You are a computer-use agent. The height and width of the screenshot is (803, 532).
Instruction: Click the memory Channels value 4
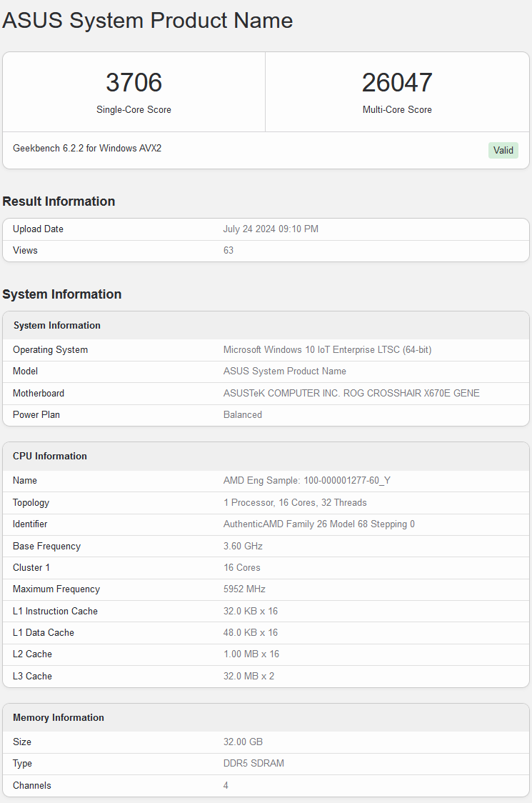coord(226,785)
